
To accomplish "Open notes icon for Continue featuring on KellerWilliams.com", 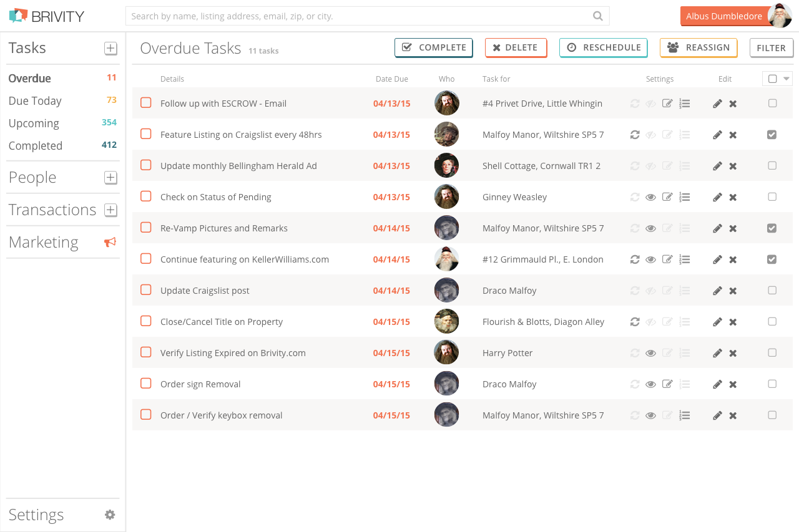I will pyautogui.click(x=667, y=259).
